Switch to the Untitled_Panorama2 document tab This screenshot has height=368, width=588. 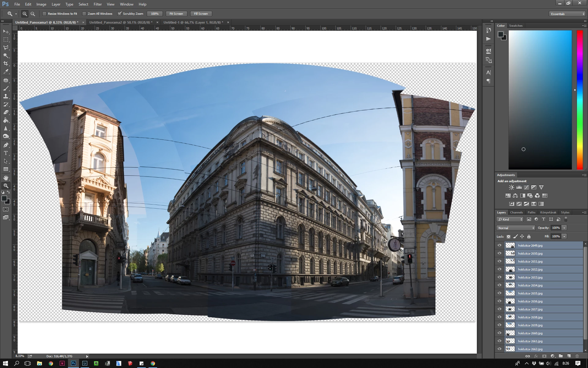(121, 22)
